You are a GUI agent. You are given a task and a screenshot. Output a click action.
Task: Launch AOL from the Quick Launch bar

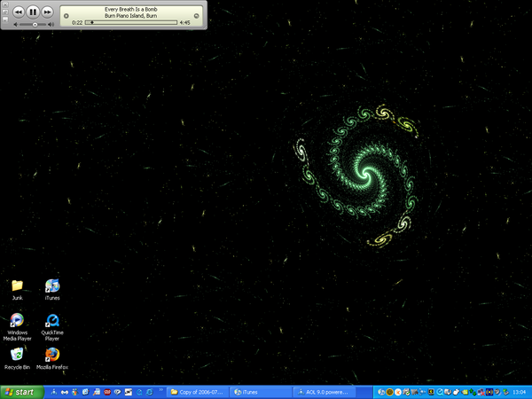point(54,392)
